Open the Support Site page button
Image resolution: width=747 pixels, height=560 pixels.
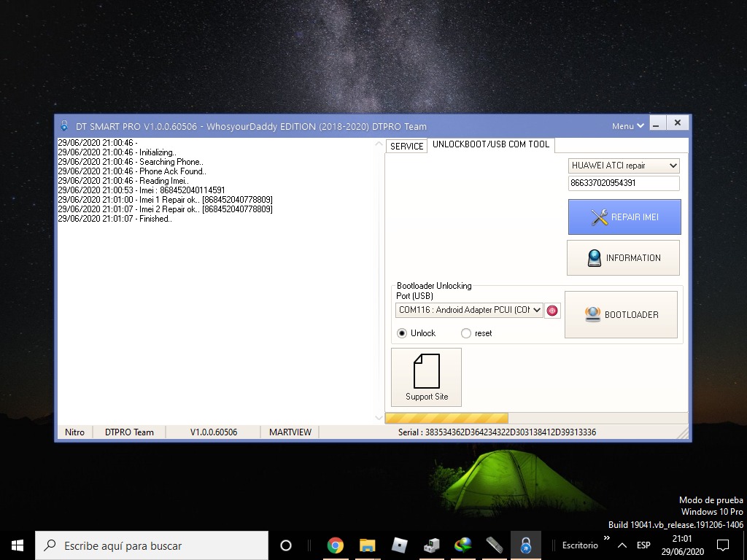click(426, 377)
